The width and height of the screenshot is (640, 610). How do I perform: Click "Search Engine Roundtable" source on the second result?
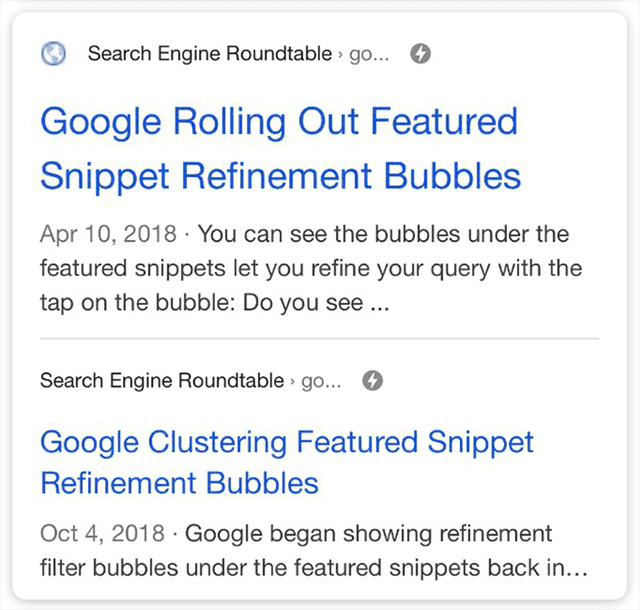point(161,381)
